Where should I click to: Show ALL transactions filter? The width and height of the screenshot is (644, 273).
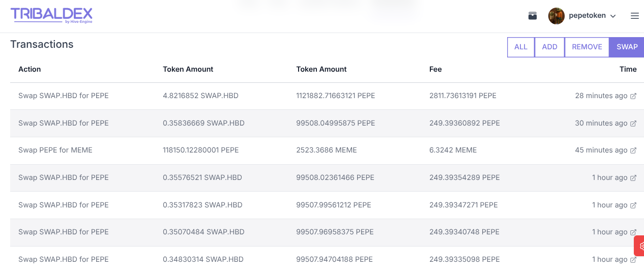pyautogui.click(x=521, y=47)
